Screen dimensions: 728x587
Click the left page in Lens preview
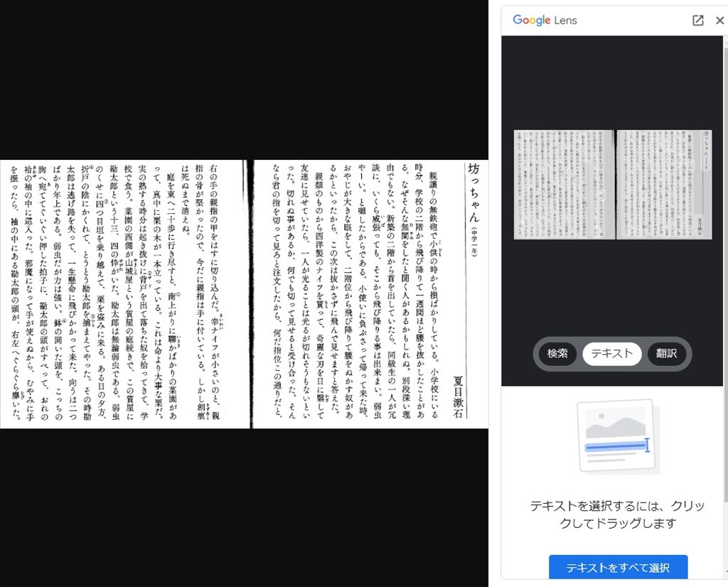pos(564,185)
